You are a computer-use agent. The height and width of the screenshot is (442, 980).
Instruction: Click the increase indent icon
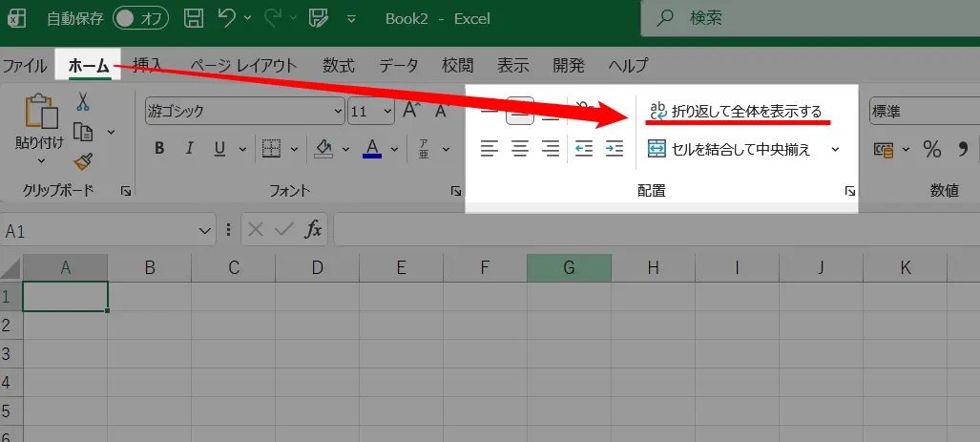click(x=615, y=148)
